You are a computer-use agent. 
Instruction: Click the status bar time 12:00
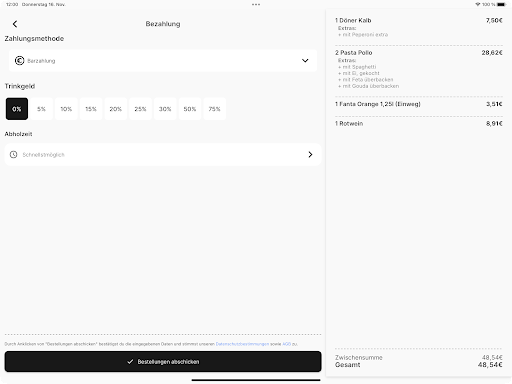click(x=12, y=4)
